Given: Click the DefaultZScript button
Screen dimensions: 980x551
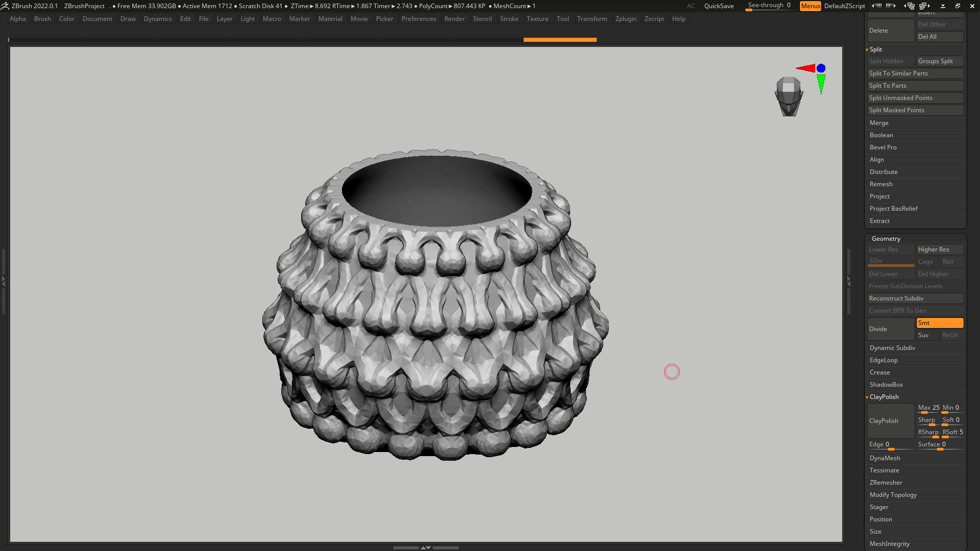Looking at the screenshot, I should point(844,6).
